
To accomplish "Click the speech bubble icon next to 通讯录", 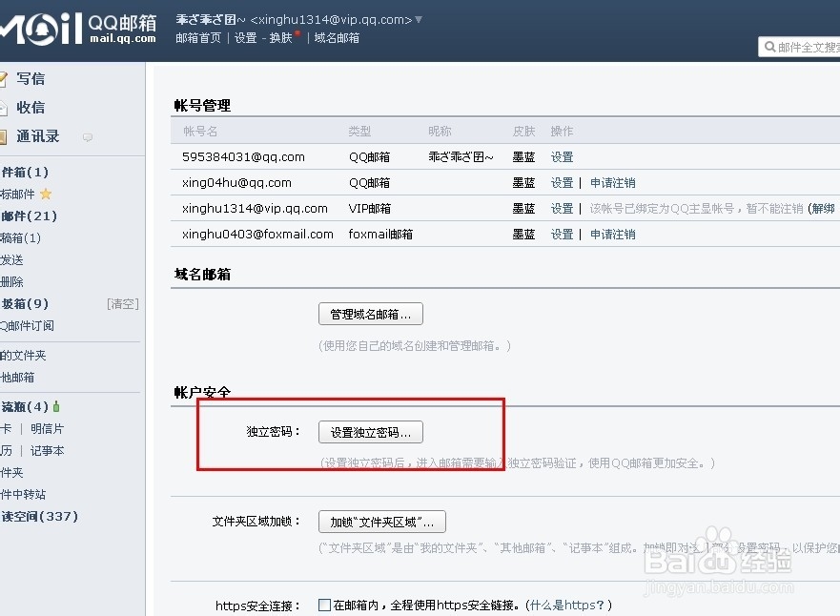I will (87, 139).
